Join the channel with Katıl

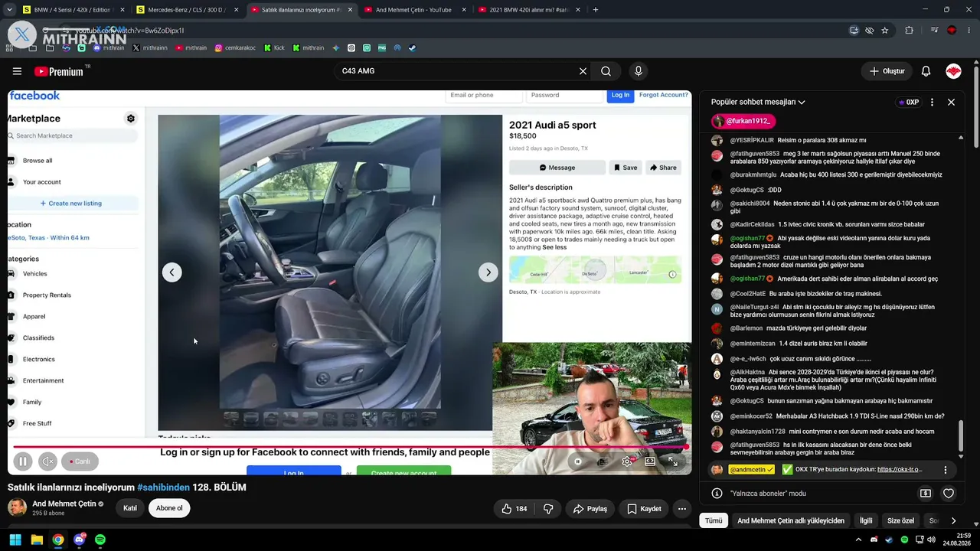130,508
